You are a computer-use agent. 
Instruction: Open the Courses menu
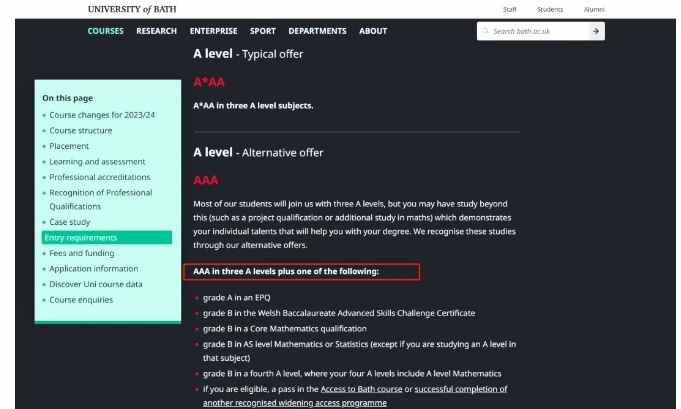[106, 31]
